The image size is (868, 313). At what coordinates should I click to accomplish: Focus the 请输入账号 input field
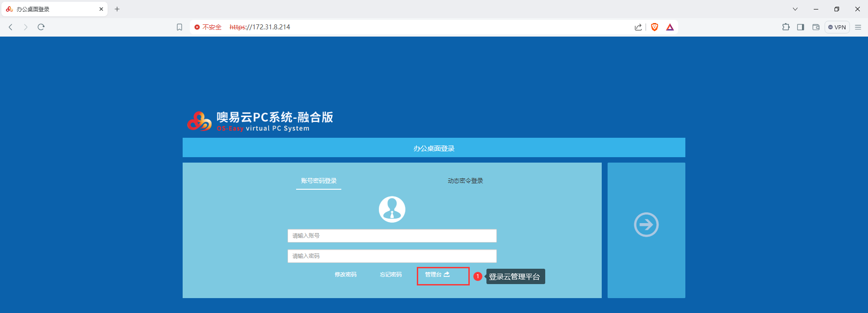[392, 236]
